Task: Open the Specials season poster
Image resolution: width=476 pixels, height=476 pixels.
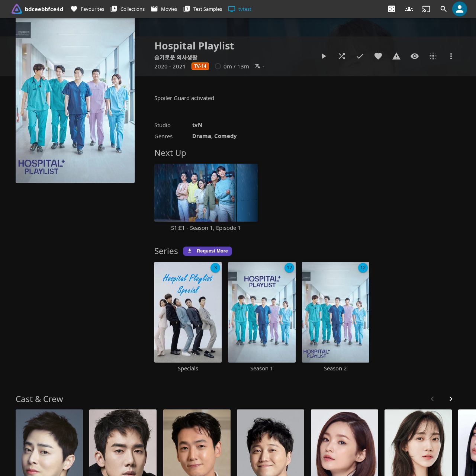Action: coord(188,312)
